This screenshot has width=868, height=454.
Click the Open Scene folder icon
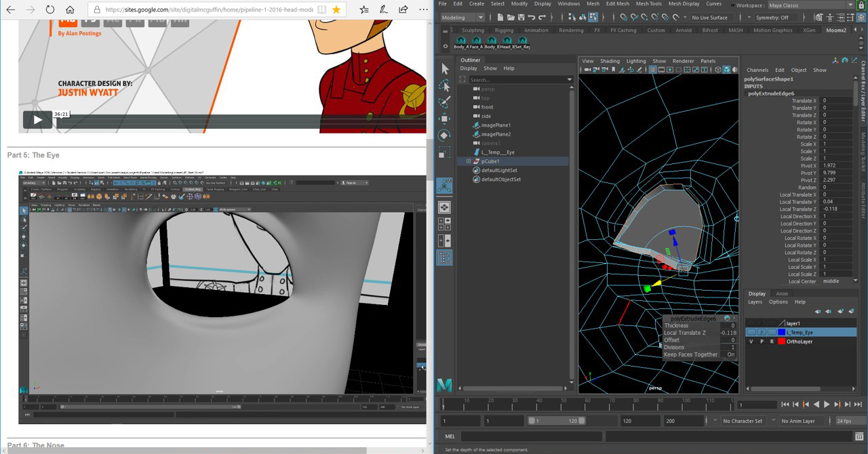[x=511, y=17]
